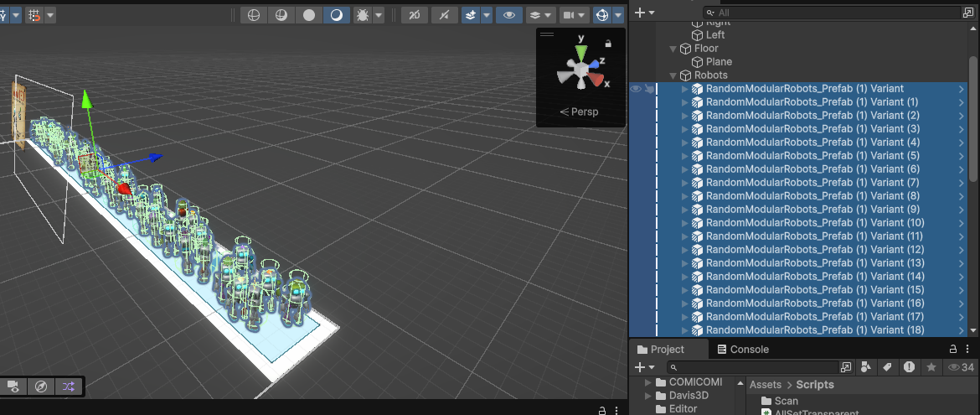The height and width of the screenshot is (415, 980).
Task: Toggle hidden objects visibility eye in toolbar
Action: [x=508, y=15]
